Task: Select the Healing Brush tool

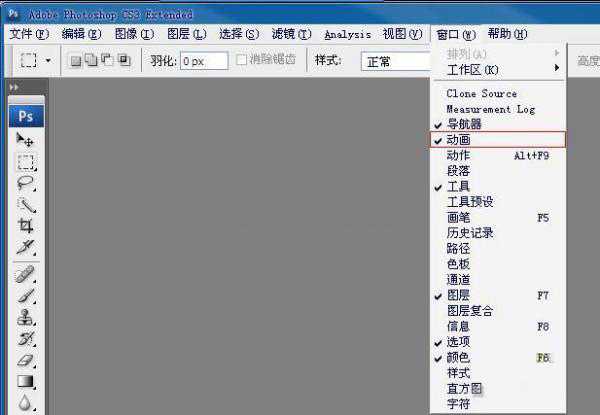Action: (26, 275)
